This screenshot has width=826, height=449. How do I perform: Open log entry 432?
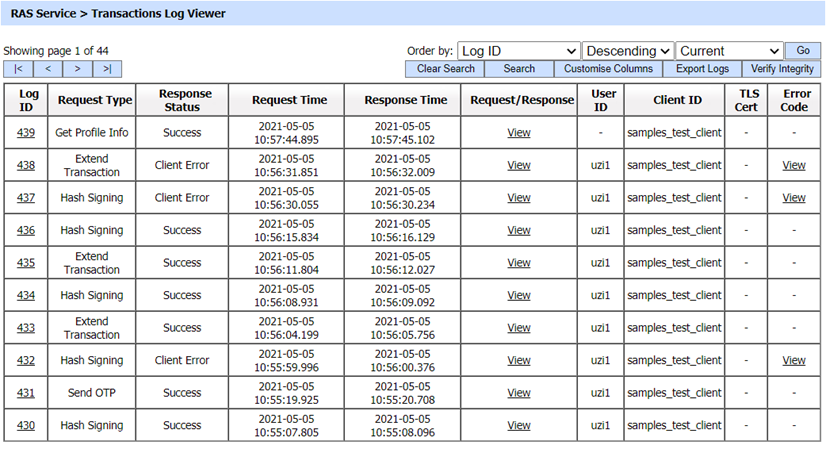click(26, 361)
